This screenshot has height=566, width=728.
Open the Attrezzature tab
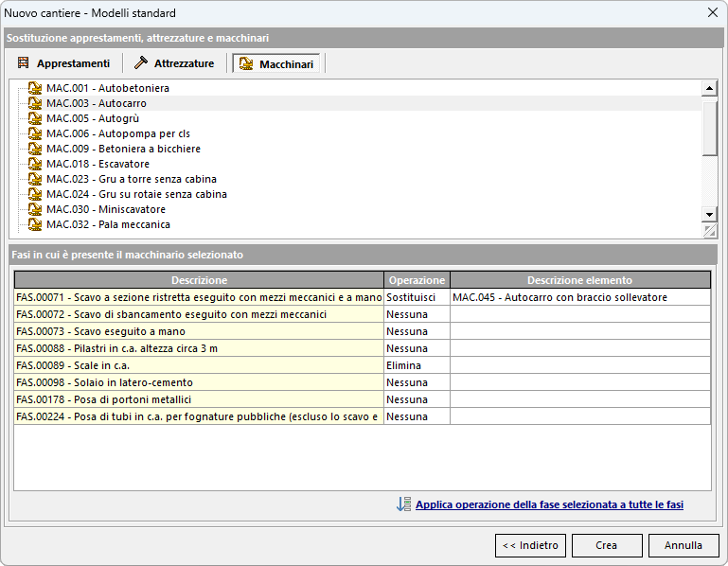174,63
